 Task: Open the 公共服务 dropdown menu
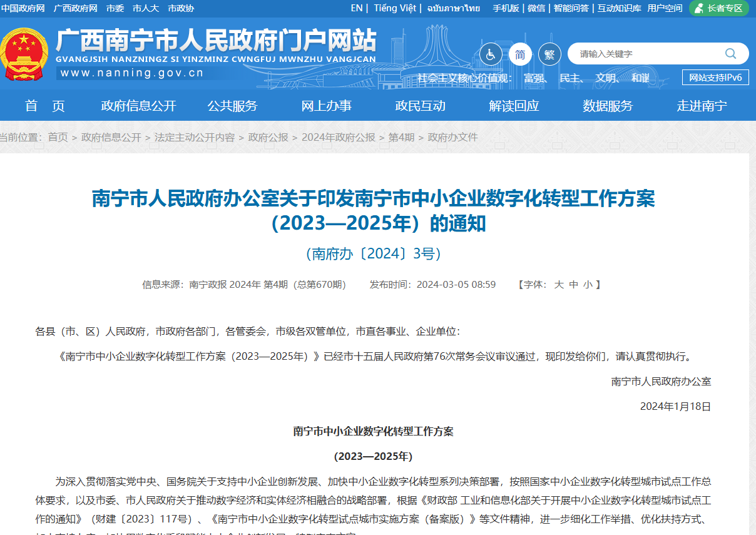coord(233,106)
